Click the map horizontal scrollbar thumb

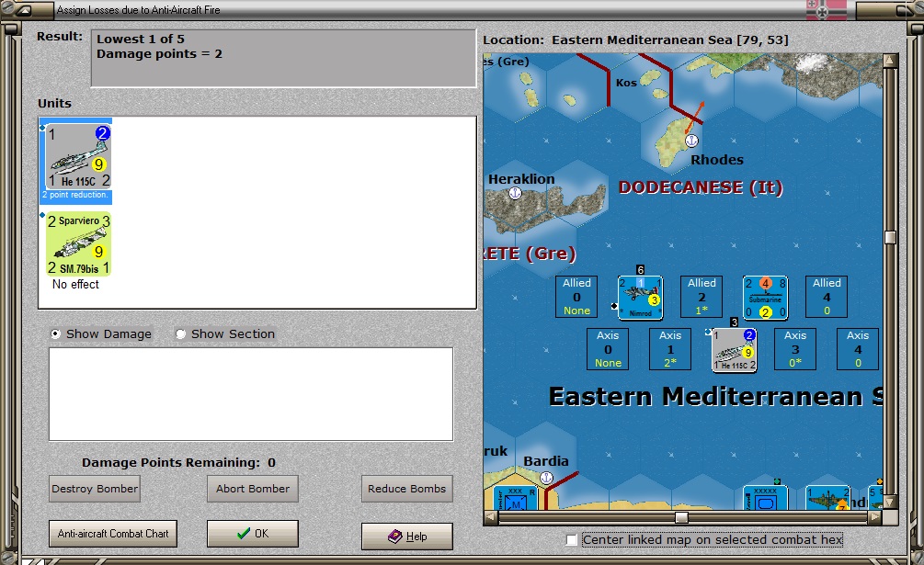pyautogui.click(x=682, y=517)
